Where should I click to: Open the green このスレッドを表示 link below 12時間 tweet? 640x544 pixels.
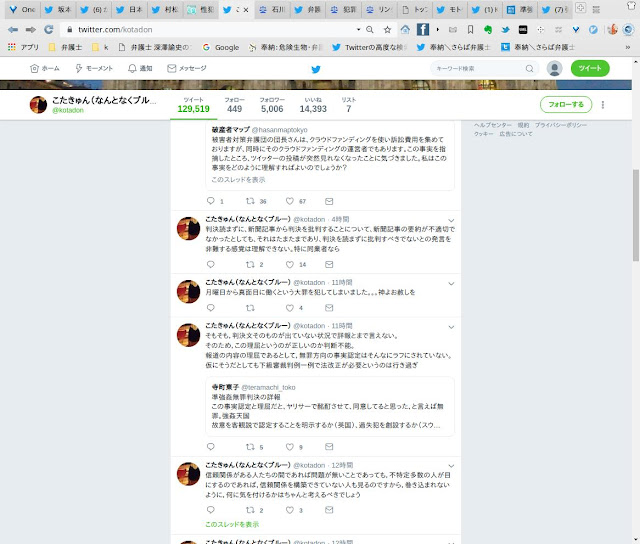coord(232,524)
